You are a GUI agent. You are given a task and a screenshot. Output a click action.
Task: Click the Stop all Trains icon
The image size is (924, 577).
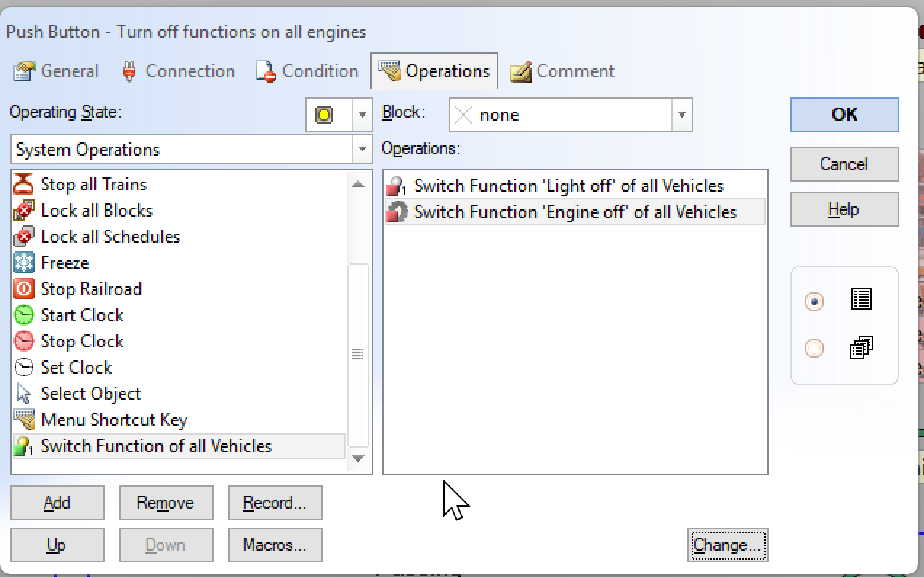(24, 185)
